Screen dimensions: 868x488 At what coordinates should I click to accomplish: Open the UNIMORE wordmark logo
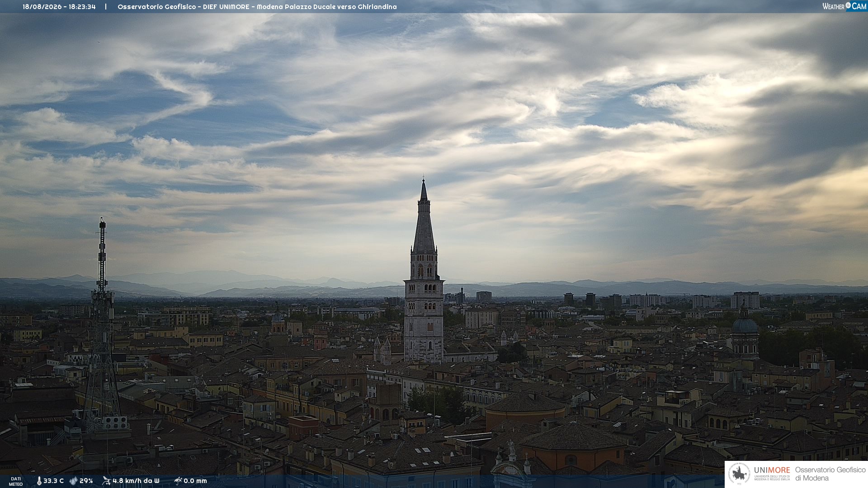pyautogui.click(x=772, y=470)
